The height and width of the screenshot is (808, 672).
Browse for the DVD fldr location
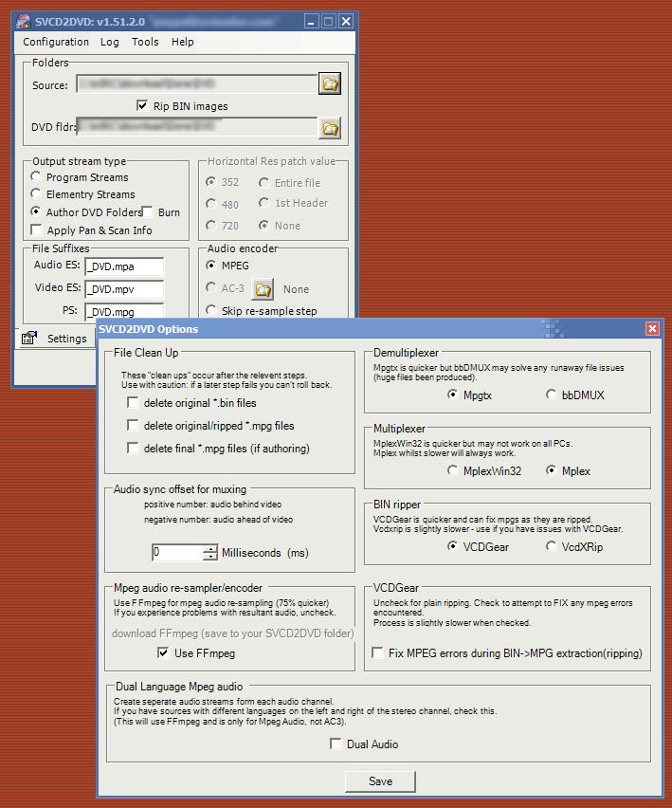pyautogui.click(x=330, y=128)
